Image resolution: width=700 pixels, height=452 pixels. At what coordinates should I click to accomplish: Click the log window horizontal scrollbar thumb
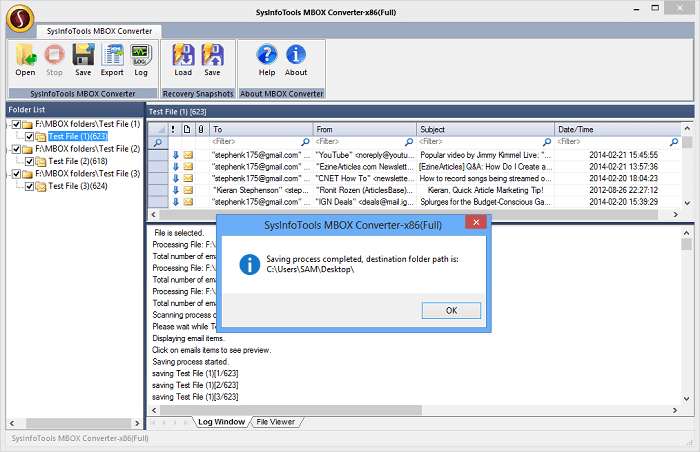pyautogui.click(x=291, y=410)
